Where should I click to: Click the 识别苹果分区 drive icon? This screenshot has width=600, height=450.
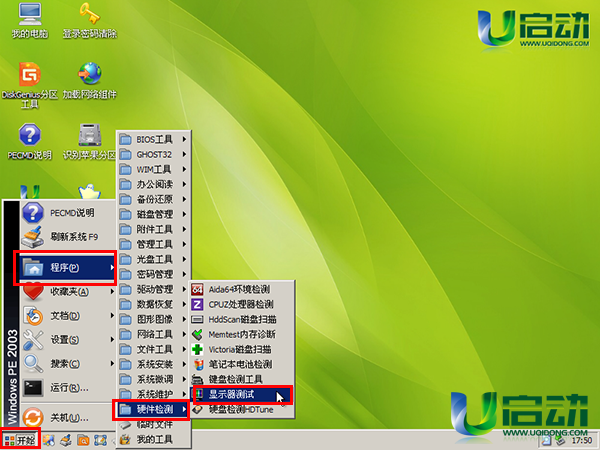click(x=90, y=141)
